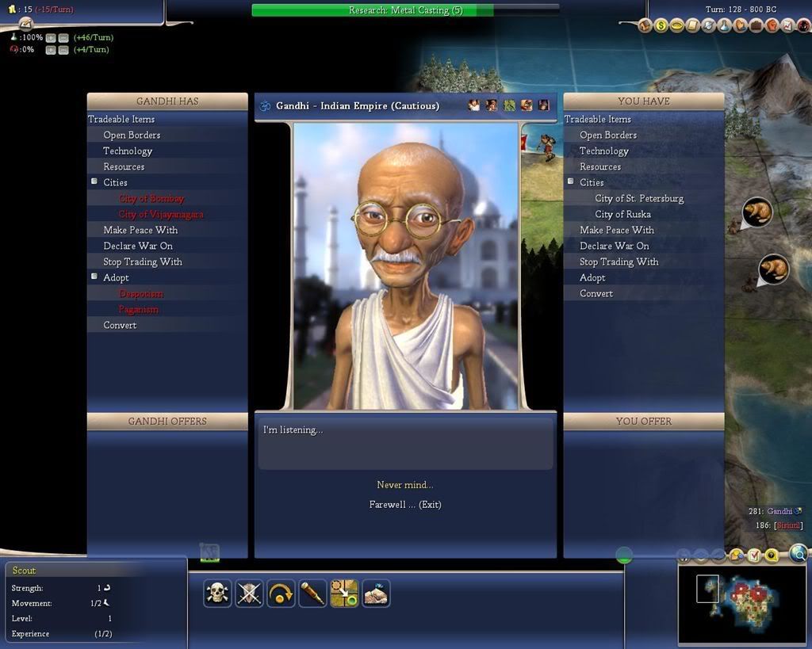Open the golden eye advisor icon
Image resolution: width=812 pixels, height=649 pixels.
(x=677, y=25)
